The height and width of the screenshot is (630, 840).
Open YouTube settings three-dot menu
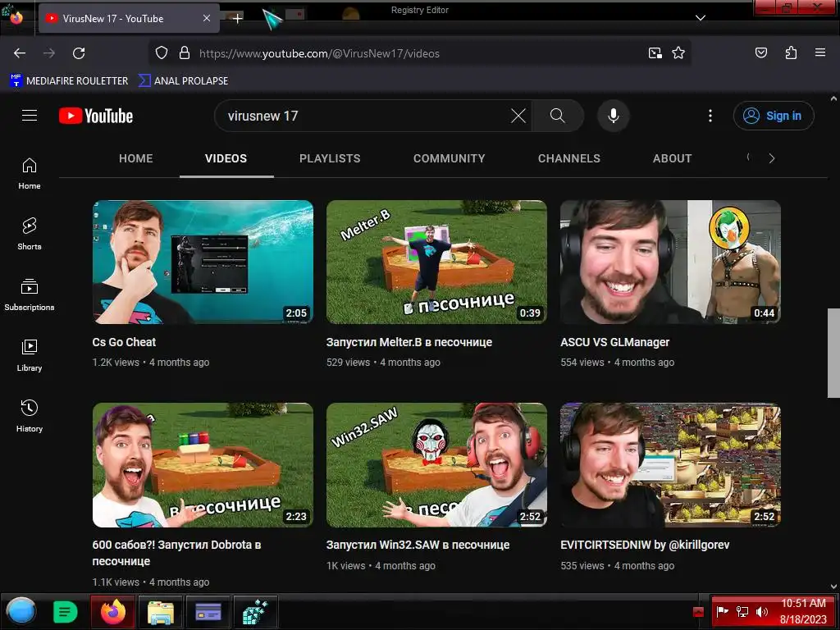[x=710, y=116]
